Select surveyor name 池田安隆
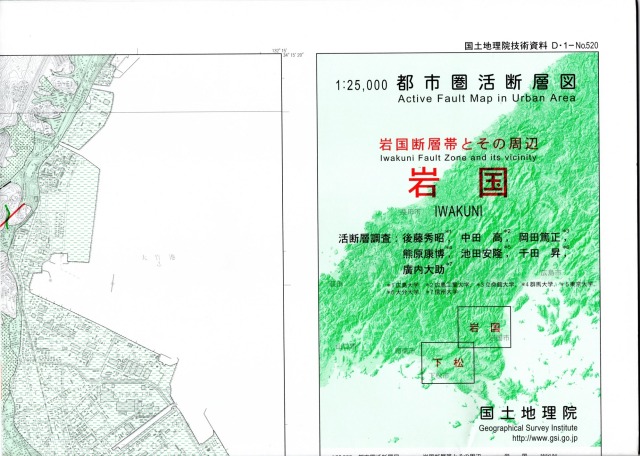Screen dimensions: 640x456 pos(482,254)
